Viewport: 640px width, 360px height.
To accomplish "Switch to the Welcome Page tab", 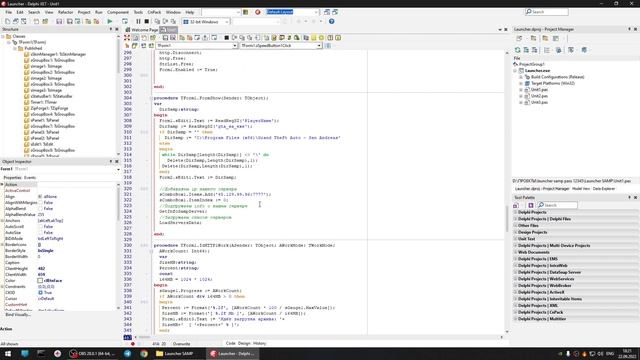I will click(x=142, y=30).
